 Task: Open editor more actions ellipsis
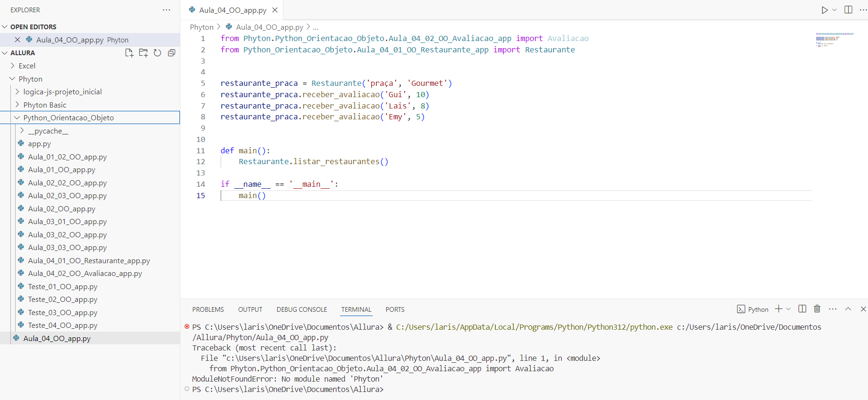(863, 10)
